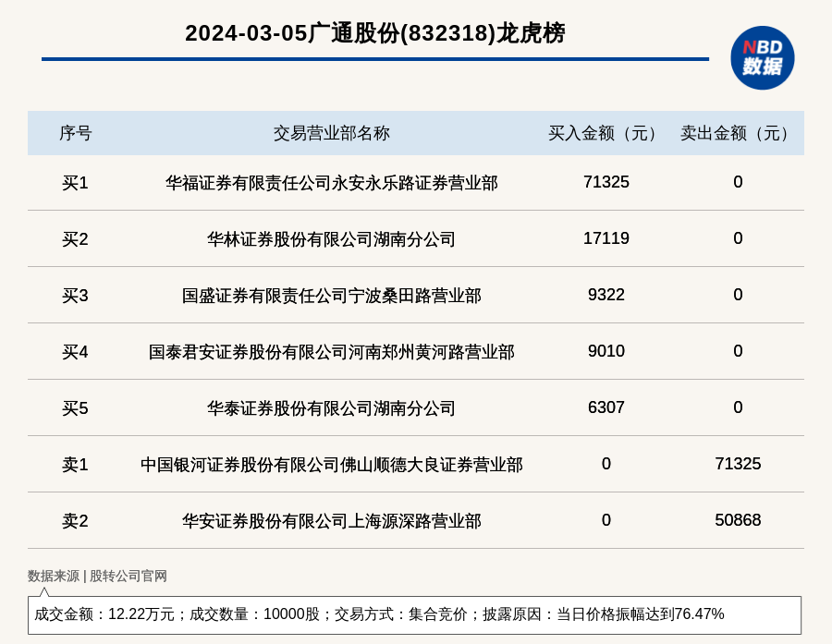
Task: Click the sell amount 0 in 买5 row
Action: pyautogui.click(x=738, y=407)
